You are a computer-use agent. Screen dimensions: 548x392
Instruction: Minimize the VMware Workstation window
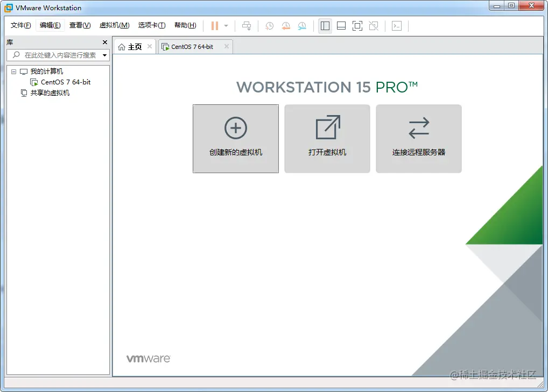tap(497, 6)
